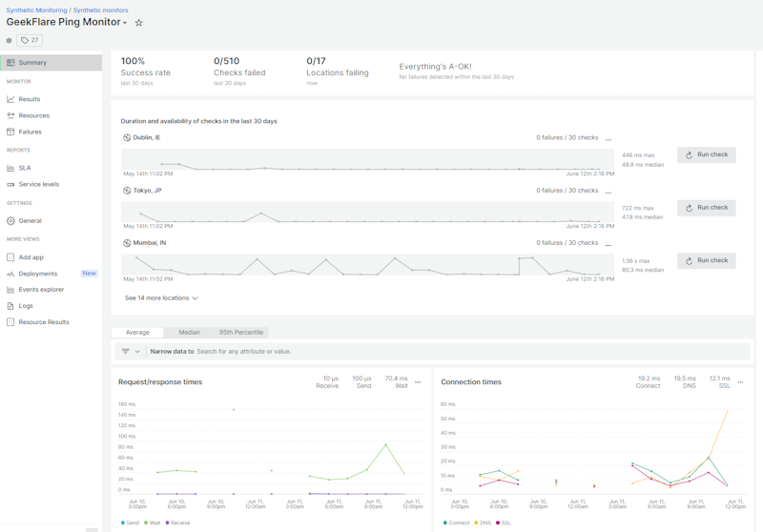Select Summary in the sidebar

click(52, 62)
